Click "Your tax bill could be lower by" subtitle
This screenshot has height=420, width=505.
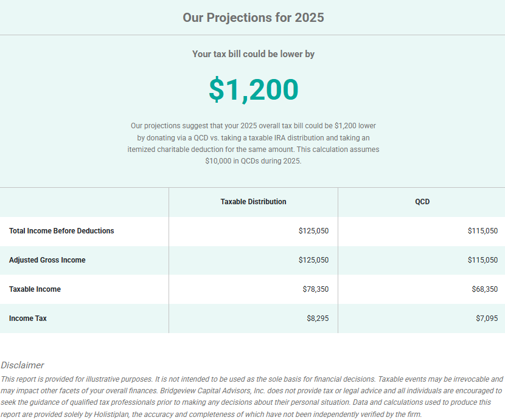pos(253,54)
